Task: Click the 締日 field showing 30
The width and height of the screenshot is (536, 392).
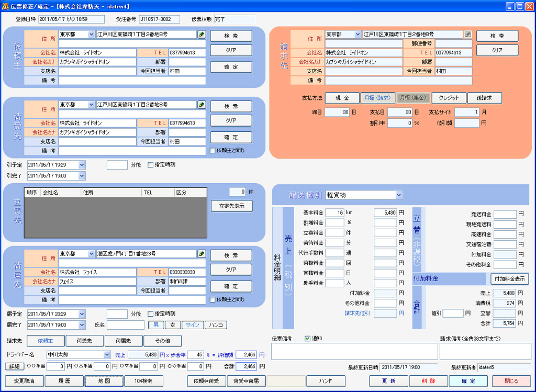Action: [x=337, y=113]
